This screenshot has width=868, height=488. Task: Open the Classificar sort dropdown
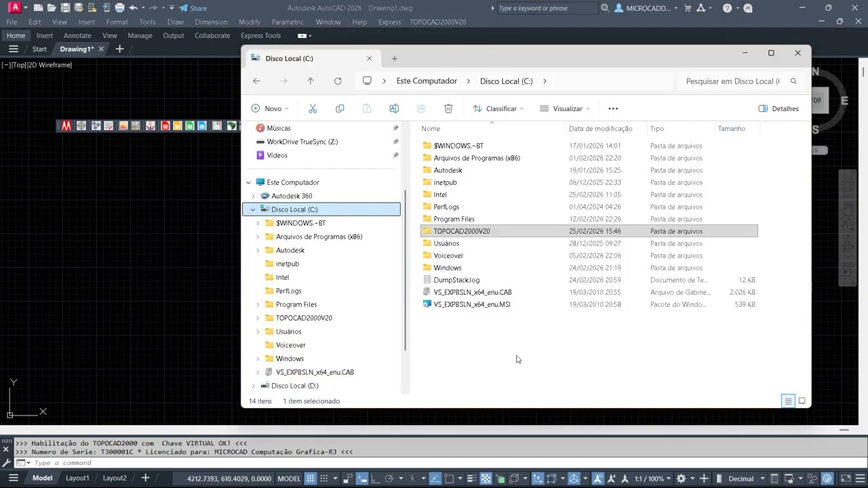tap(498, 108)
